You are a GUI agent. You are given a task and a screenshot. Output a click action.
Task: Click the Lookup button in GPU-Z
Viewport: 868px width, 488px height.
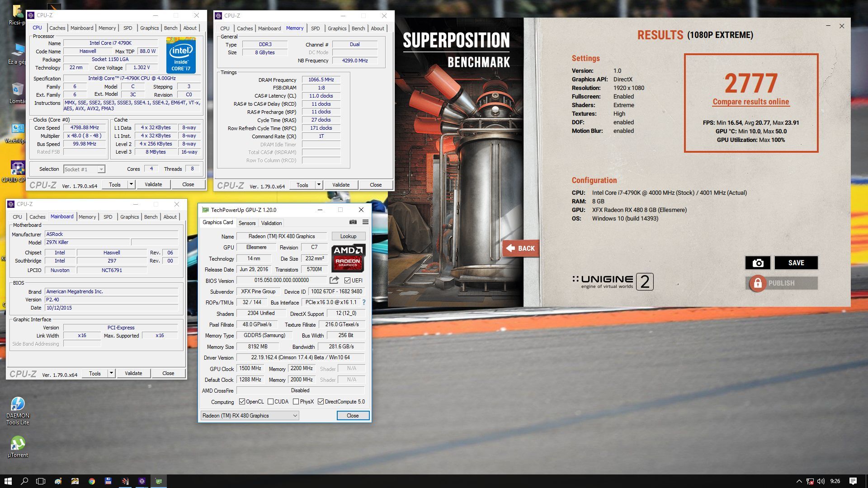click(348, 236)
